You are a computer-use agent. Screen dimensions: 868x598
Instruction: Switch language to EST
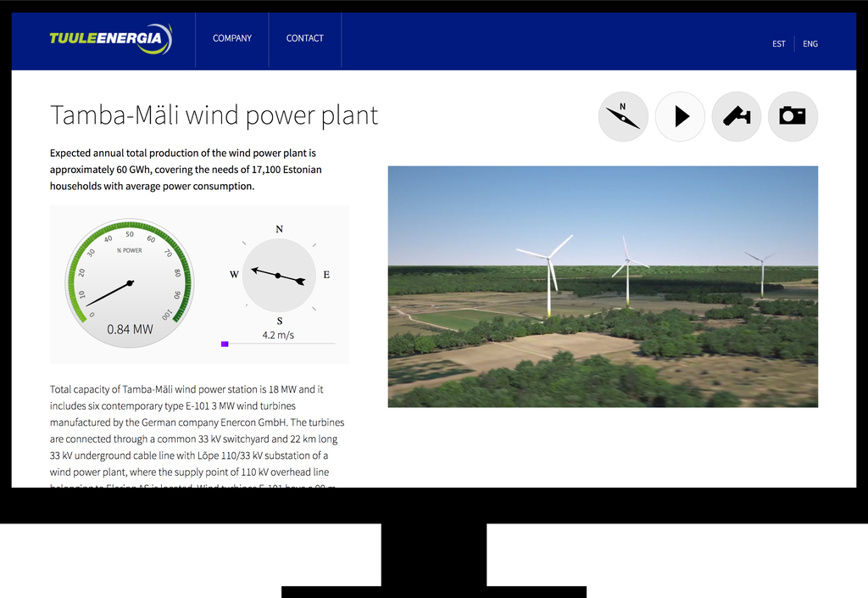pos(779,44)
